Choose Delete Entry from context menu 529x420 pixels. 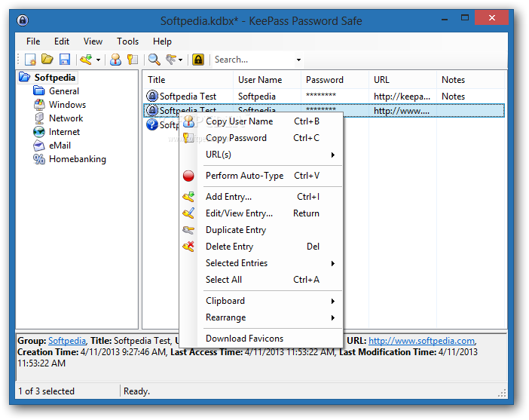tap(262, 247)
